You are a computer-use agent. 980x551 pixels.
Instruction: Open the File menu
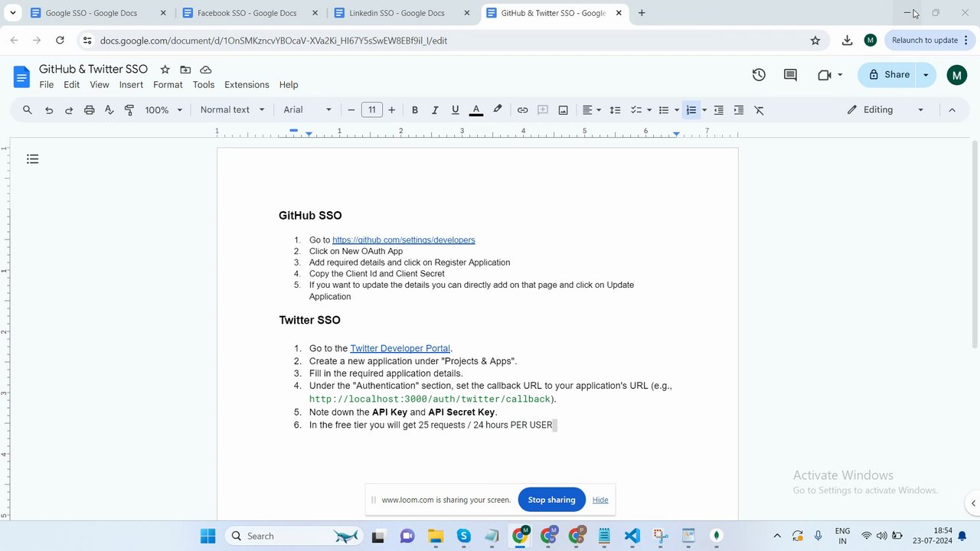tap(47, 85)
